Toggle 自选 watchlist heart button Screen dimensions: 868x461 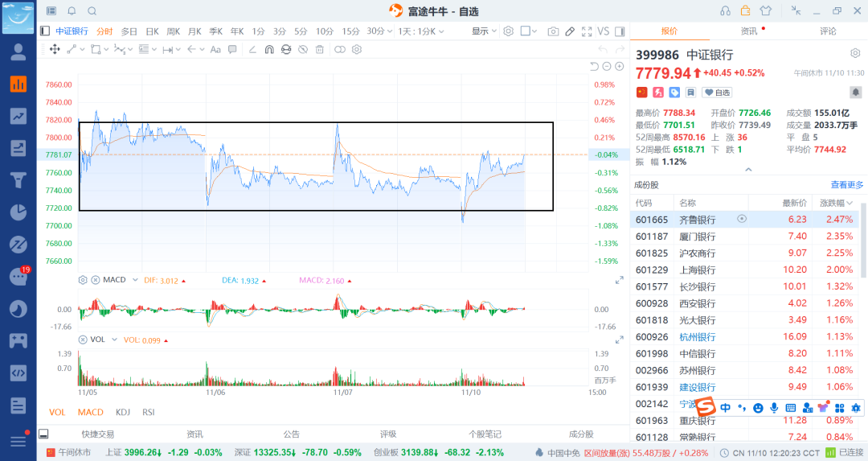coord(717,93)
